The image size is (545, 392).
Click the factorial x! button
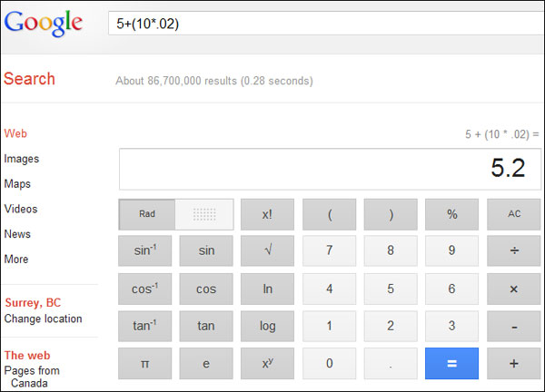[x=267, y=214]
